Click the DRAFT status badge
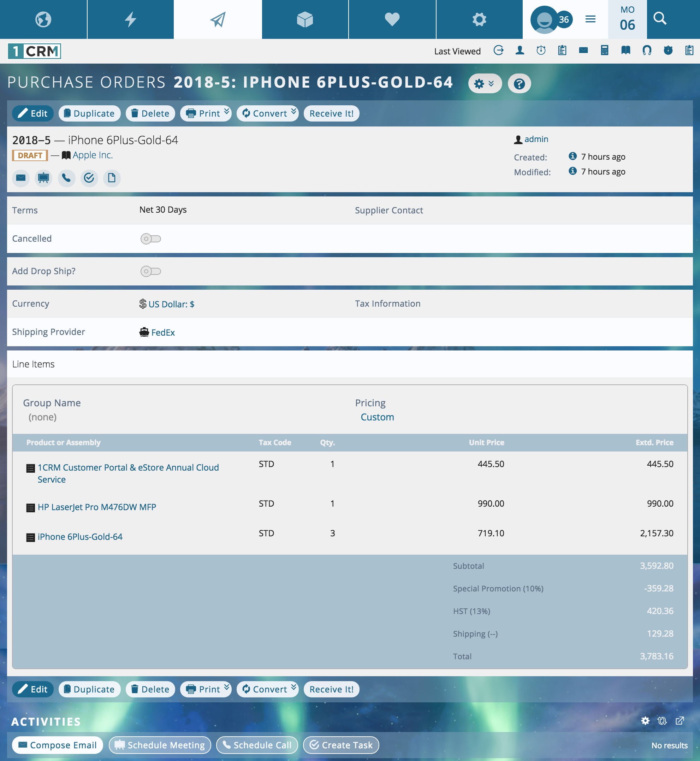Viewport: 700px width, 761px height. [x=30, y=155]
